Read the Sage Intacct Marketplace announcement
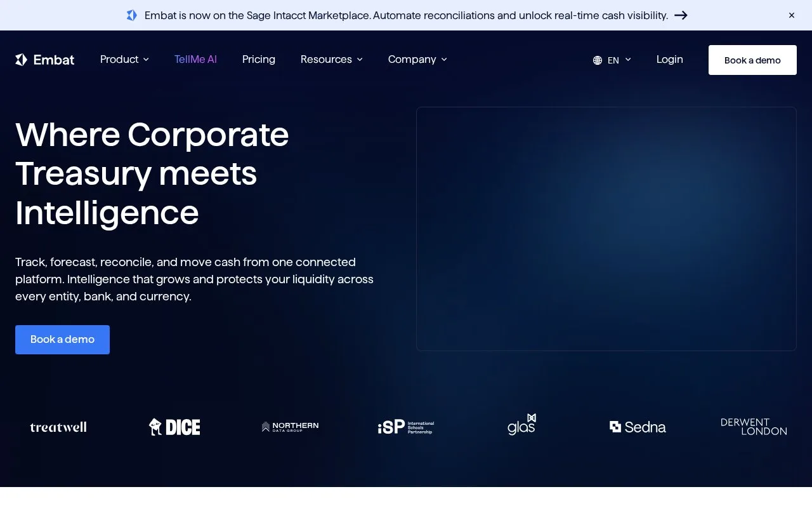812x508 pixels. tap(406, 15)
